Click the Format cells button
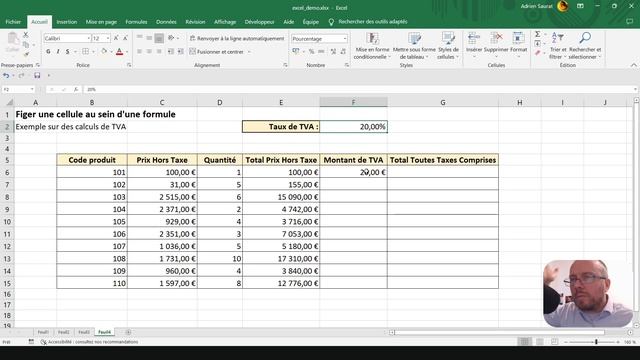This screenshot has height=360, width=640. point(518,45)
